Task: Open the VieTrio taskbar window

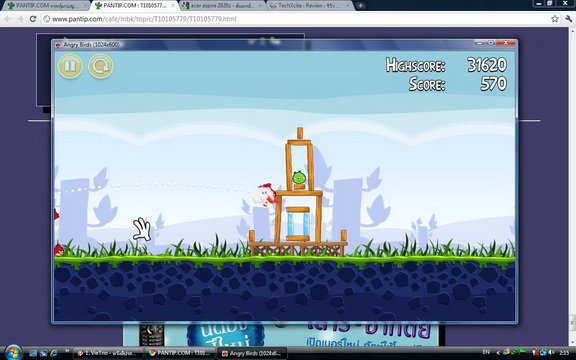Action: [x=107, y=353]
